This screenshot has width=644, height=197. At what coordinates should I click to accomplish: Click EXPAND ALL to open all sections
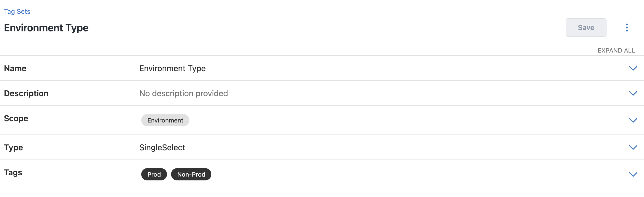616,51
